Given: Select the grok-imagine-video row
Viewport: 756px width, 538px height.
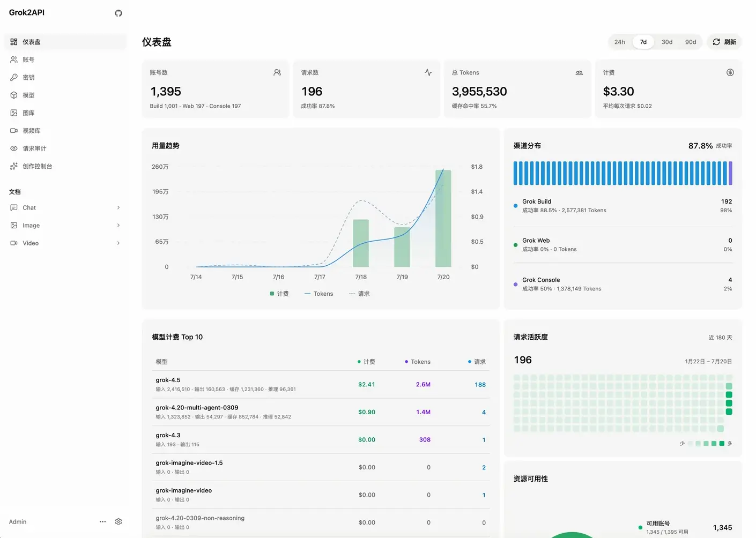Looking at the screenshot, I should [321, 495].
